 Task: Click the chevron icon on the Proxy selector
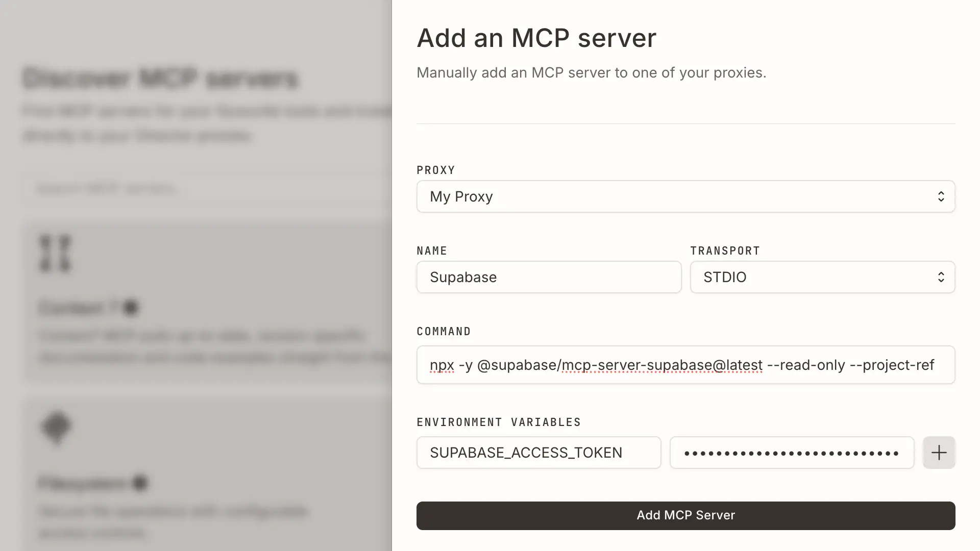(x=941, y=196)
